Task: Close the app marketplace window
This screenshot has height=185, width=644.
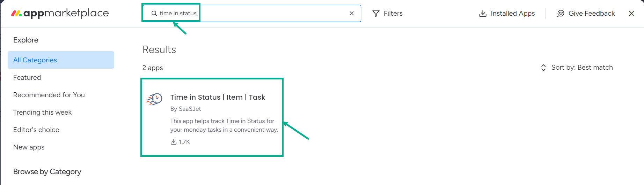Action: click(x=631, y=13)
